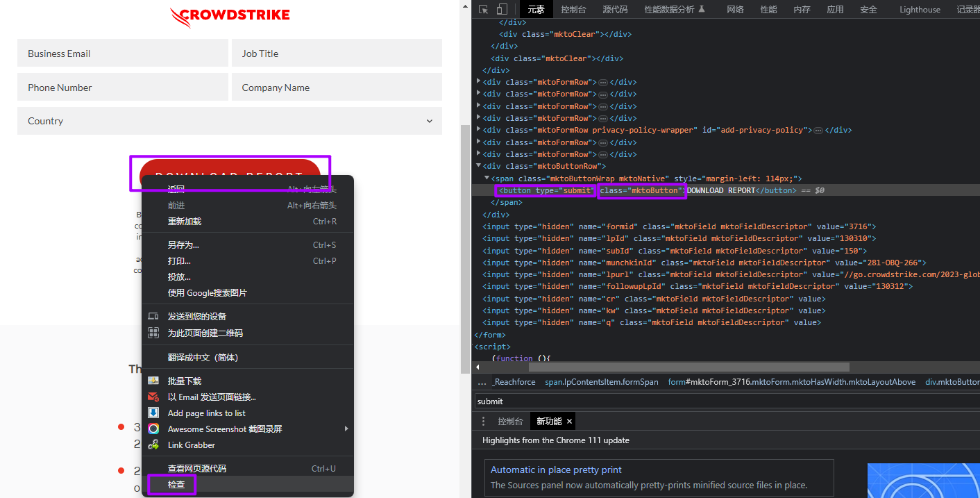Image resolution: width=980 pixels, height=498 pixels.
Task: Click the Link Grabber icon
Action: pyautogui.click(x=153, y=445)
